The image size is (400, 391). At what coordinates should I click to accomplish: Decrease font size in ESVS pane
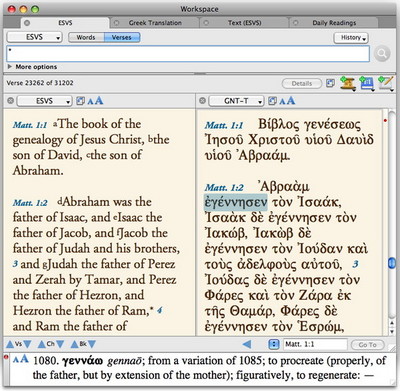[90, 101]
